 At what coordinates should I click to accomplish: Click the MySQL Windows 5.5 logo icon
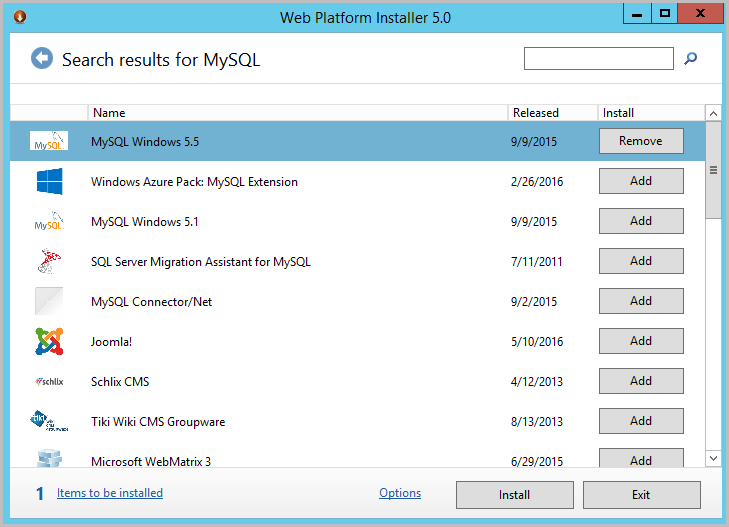click(49, 142)
